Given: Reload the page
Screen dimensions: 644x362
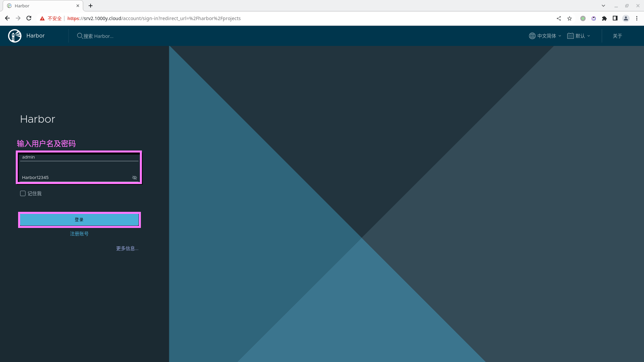Looking at the screenshot, I should coord(29,18).
